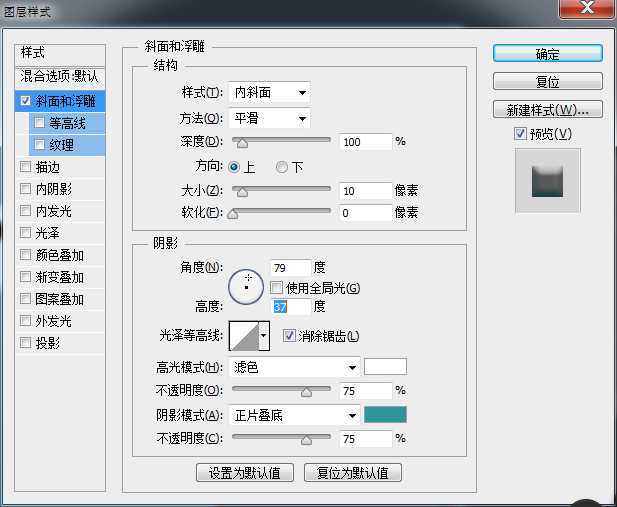Select 投影 in the styles list

pos(48,343)
